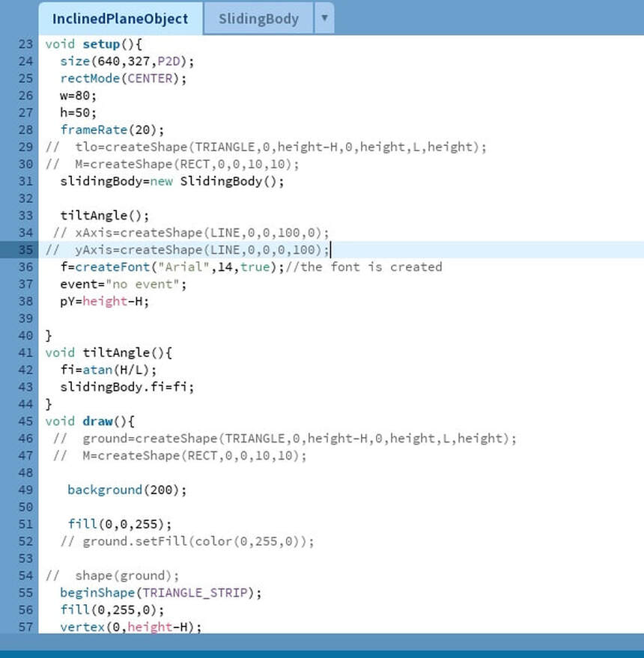Switch to the SlidingBody tab

click(258, 19)
